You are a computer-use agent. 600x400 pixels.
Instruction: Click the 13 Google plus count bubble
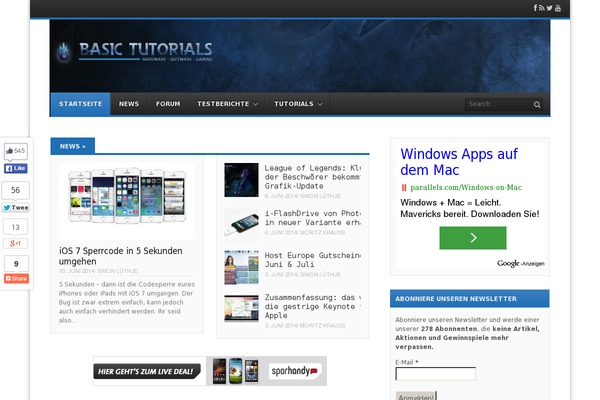coord(15,227)
